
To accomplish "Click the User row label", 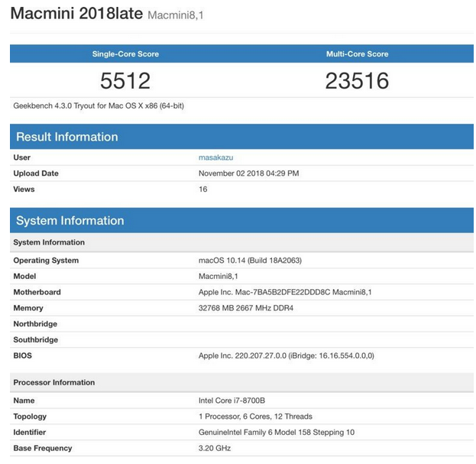I will point(22,157).
